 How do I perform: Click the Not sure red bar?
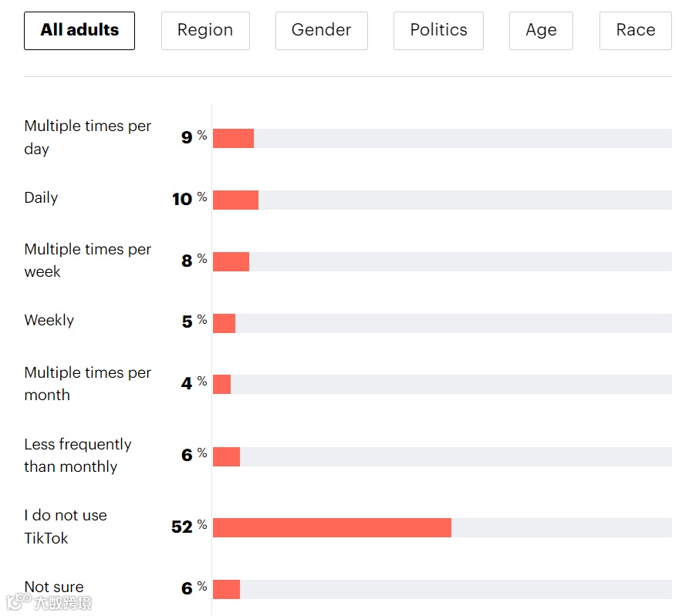tap(226, 589)
